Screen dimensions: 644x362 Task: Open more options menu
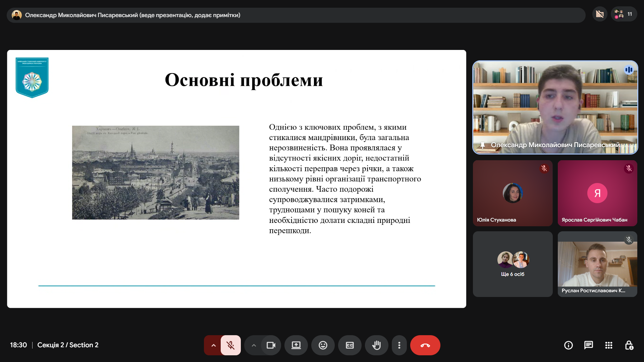coord(399,345)
